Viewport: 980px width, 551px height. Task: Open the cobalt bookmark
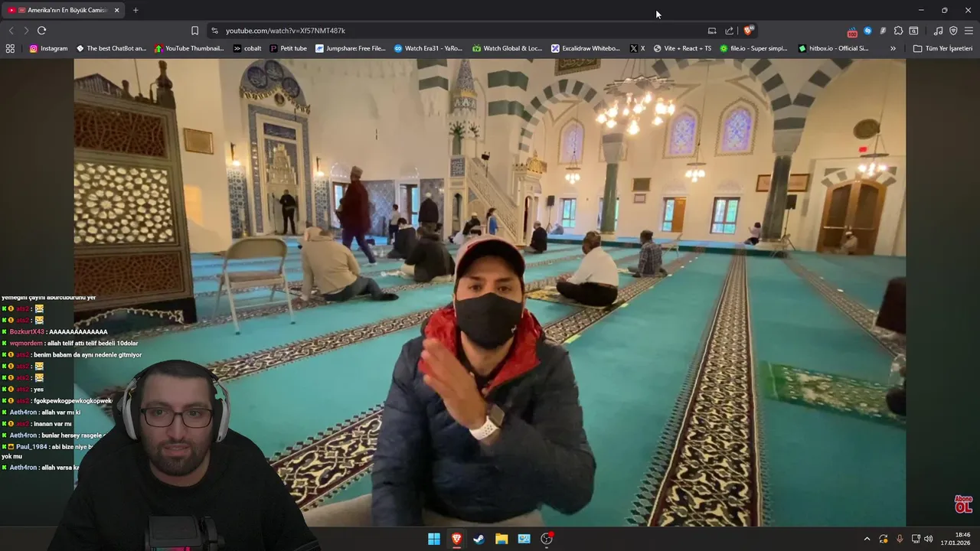tap(247, 48)
